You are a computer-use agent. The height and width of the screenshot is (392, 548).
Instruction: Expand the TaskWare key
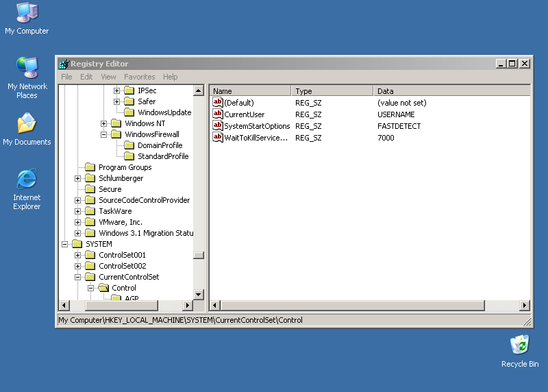coord(77,211)
